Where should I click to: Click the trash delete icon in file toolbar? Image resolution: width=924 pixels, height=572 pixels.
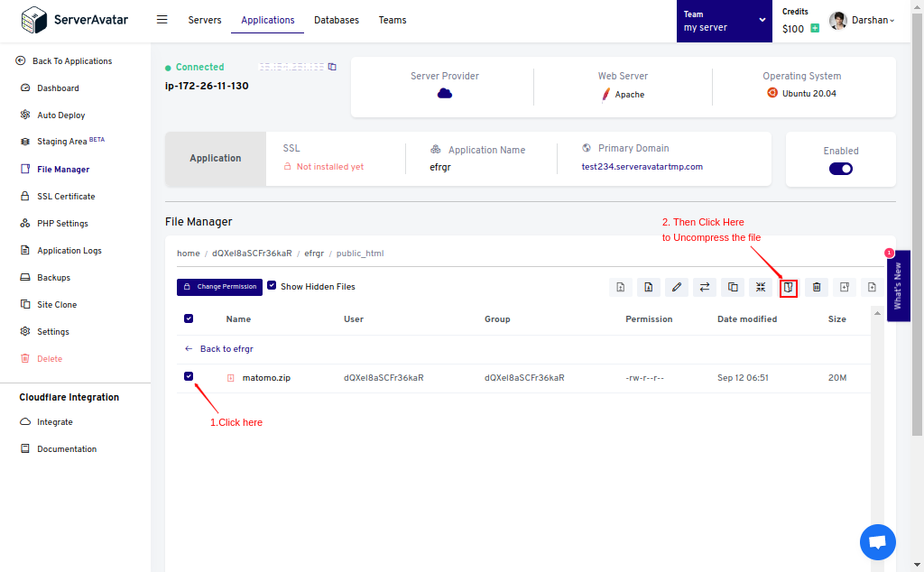click(816, 287)
